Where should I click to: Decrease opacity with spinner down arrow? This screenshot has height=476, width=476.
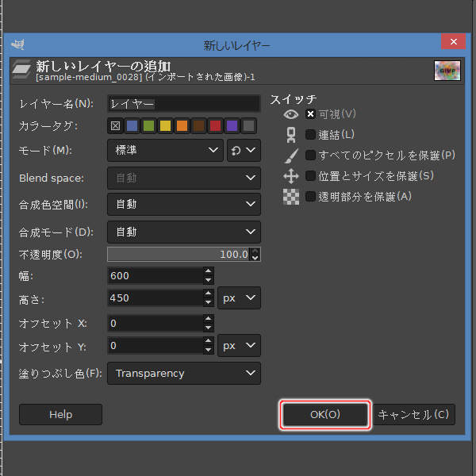255,258
